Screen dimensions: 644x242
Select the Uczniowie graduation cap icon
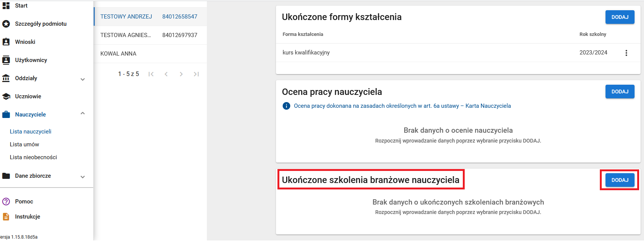point(7,96)
